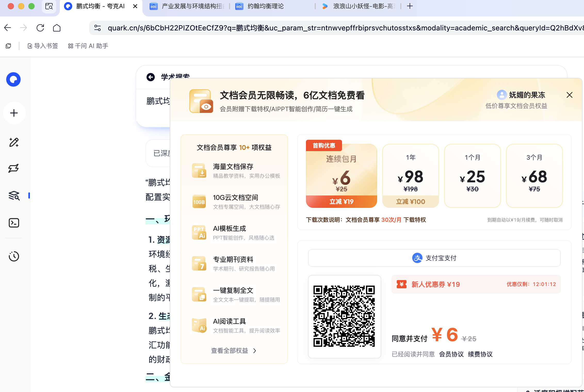Switch to 浪浪山小妖怪 movie tab
The image size is (584, 392).
[364, 6]
